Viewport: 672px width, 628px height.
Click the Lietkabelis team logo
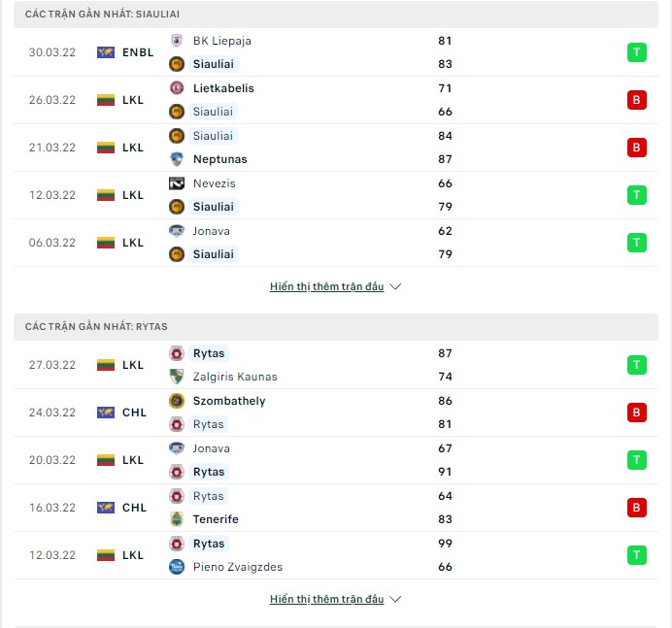click(177, 88)
